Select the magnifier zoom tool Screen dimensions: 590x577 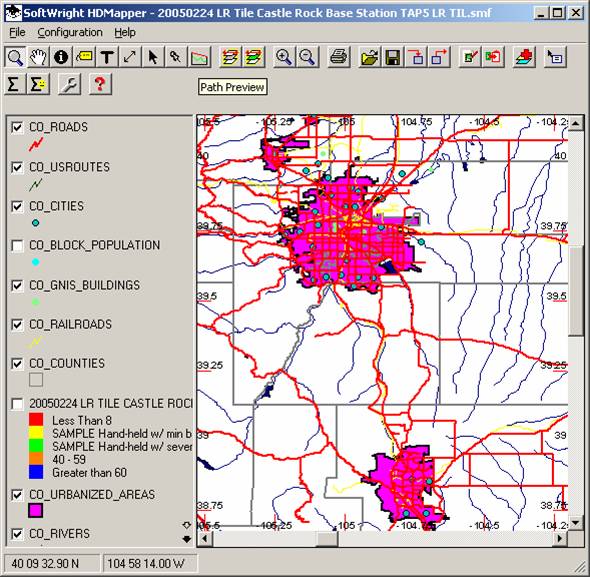15,57
